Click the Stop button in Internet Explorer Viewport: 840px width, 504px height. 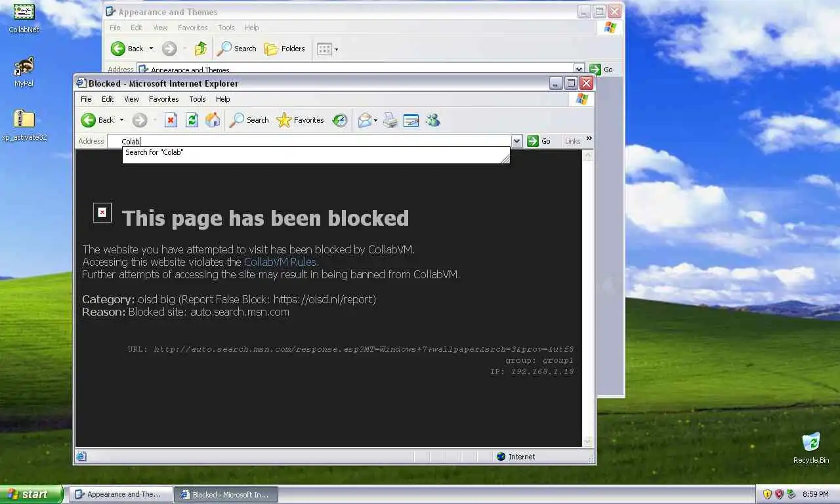(x=171, y=120)
